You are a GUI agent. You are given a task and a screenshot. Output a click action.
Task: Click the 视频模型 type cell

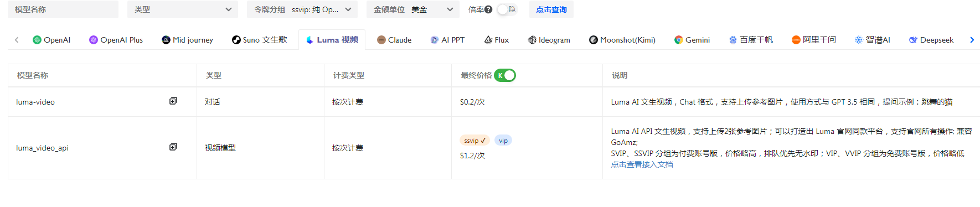260,148
